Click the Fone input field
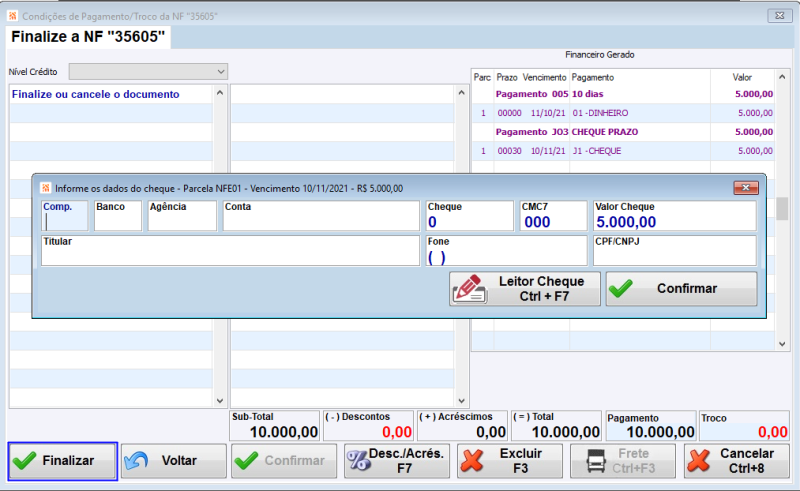800x491 pixels. (x=507, y=251)
